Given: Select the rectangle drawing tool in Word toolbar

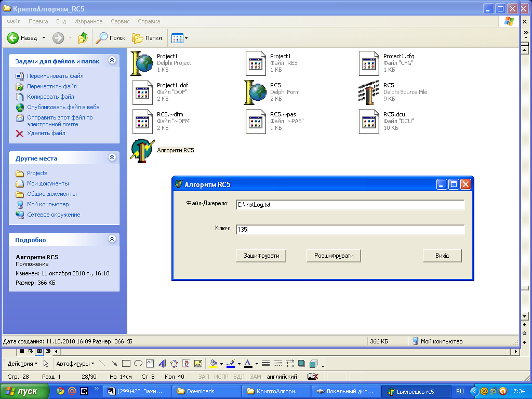Looking at the screenshot, I should pos(126,364).
